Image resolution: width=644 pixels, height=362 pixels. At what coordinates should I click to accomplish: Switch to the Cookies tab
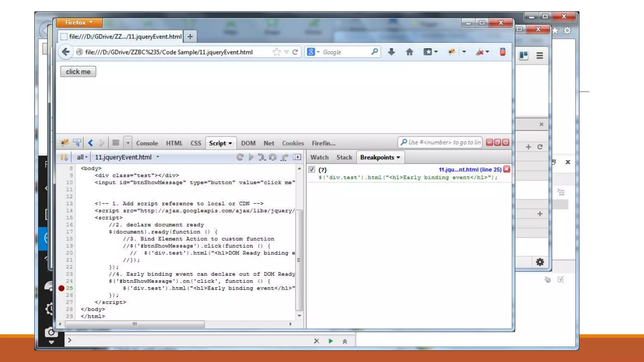click(x=293, y=143)
